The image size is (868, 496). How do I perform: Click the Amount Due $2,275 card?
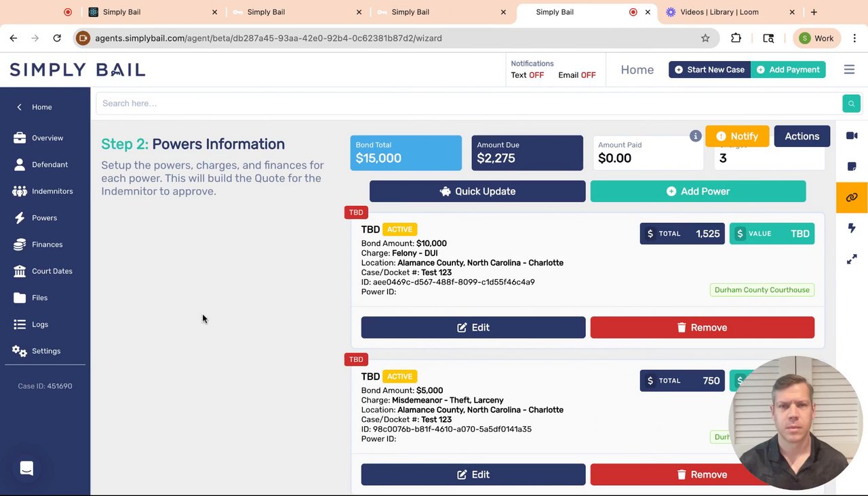(x=527, y=152)
